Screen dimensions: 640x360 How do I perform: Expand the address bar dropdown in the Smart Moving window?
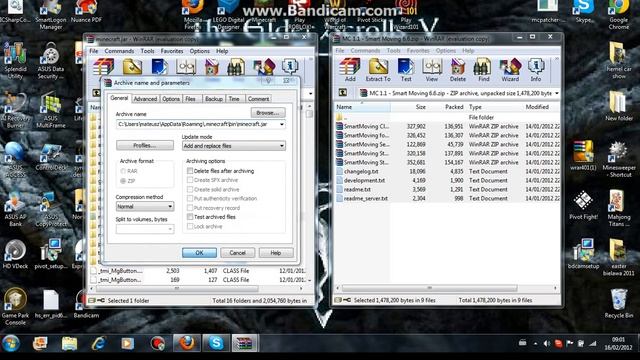pyautogui.click(x=556, y=93)
